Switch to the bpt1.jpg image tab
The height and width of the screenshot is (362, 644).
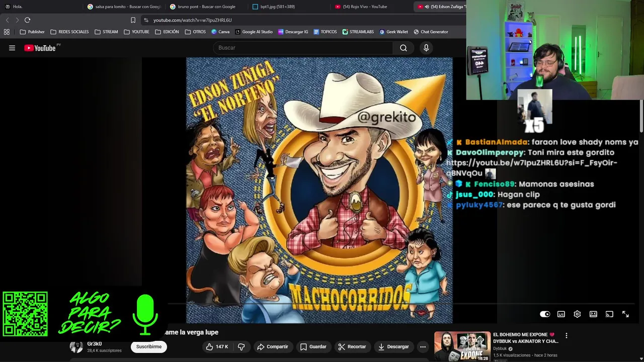tap(289, 7)
